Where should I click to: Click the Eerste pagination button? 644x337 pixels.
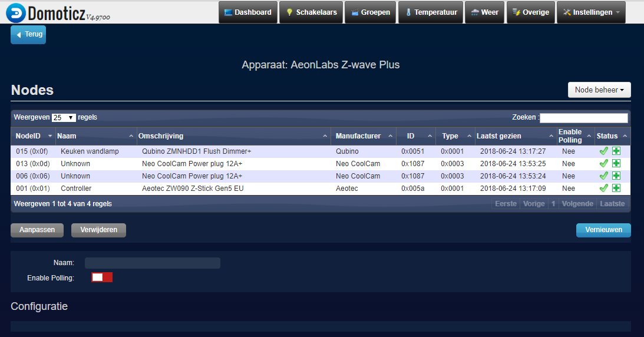point(506,204)
